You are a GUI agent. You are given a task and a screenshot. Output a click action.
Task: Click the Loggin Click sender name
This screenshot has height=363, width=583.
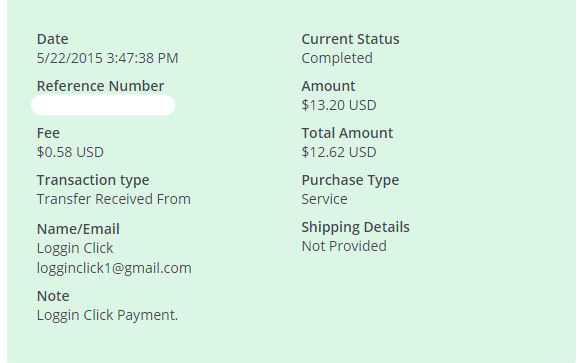point(75,248)
